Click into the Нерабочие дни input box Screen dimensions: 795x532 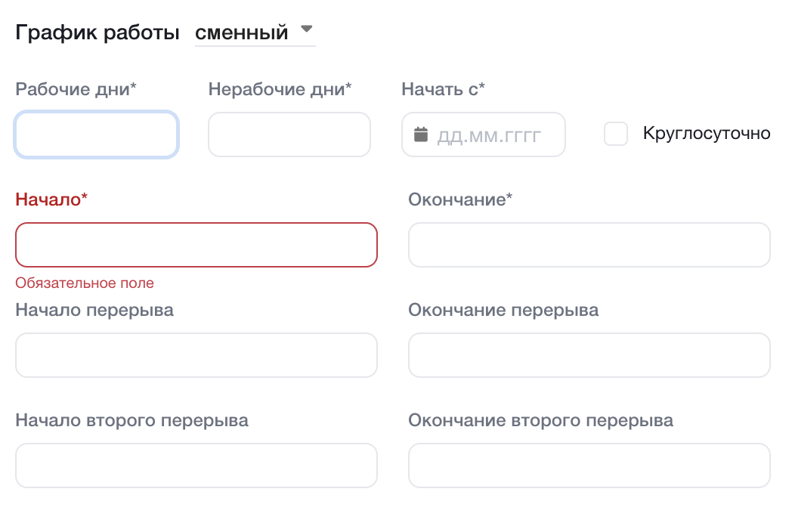(289, 135)
